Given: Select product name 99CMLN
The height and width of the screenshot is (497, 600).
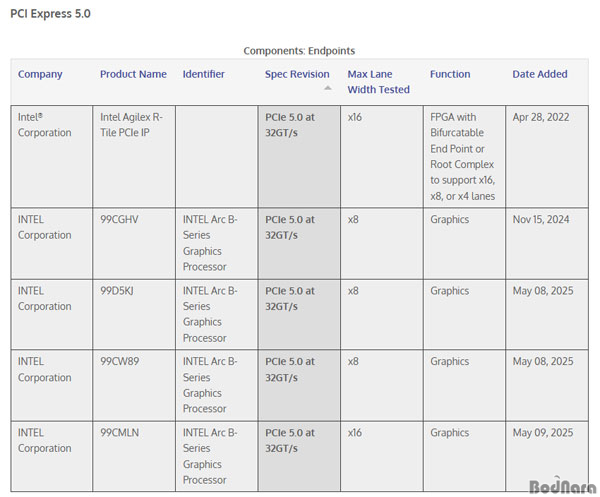Looking at the screenshot, I should pyautogui.click(x=119, y=433).
